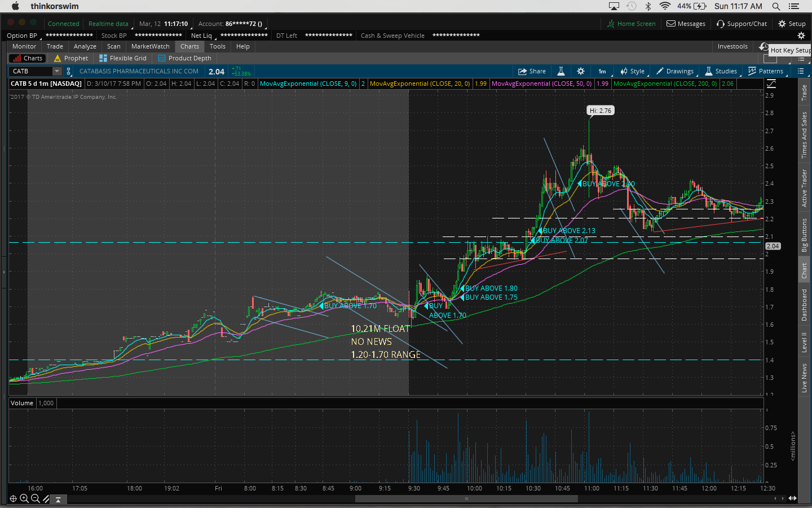Image resolution: width=812 pixels, height=508 pixels.
Task: Click the chart settings gear icon
Action: [581, 71]
